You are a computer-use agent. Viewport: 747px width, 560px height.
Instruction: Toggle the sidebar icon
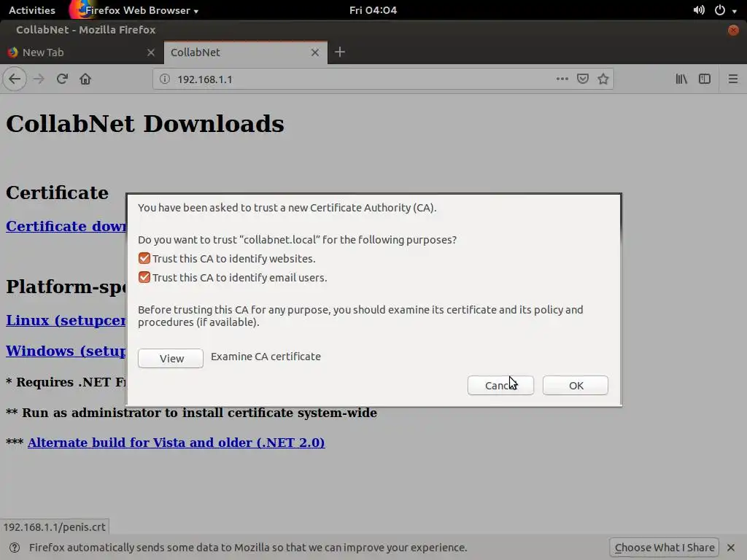click(x=705, y=79)
